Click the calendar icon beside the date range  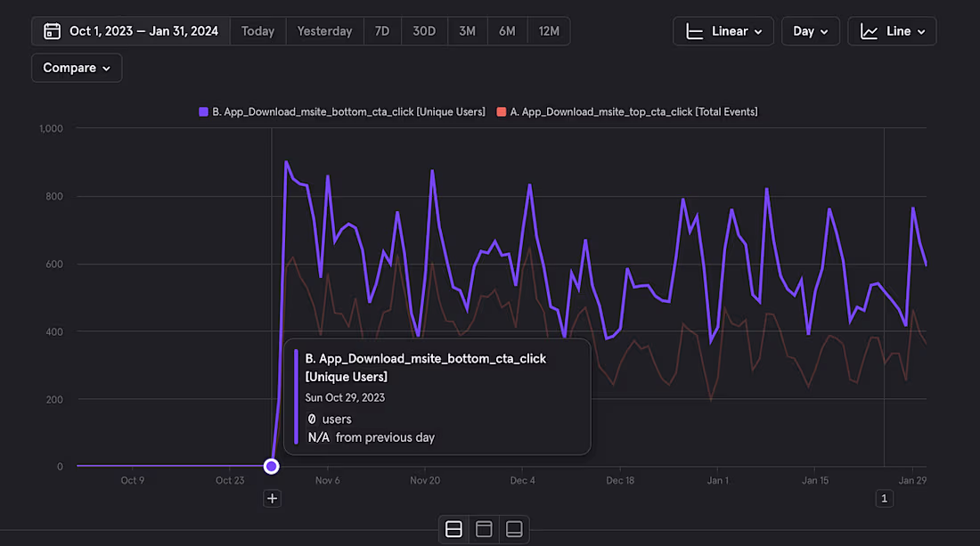pos(52,30)
